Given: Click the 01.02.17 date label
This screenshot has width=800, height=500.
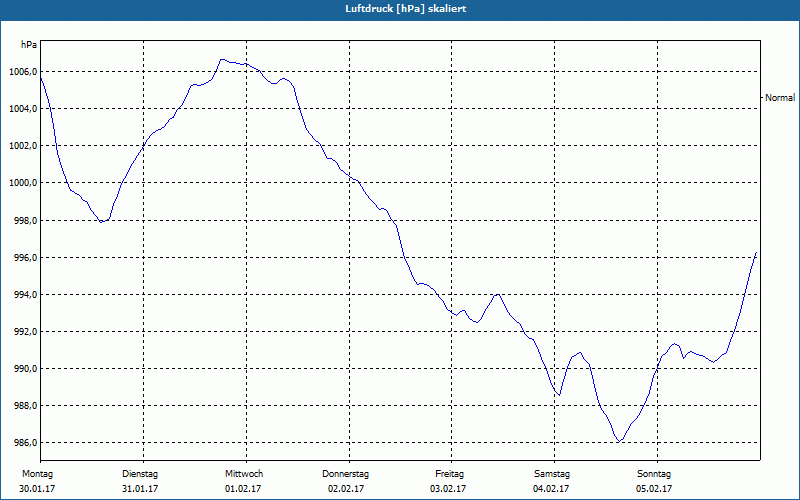Looking at the screenshot, I should click(243, 489).
